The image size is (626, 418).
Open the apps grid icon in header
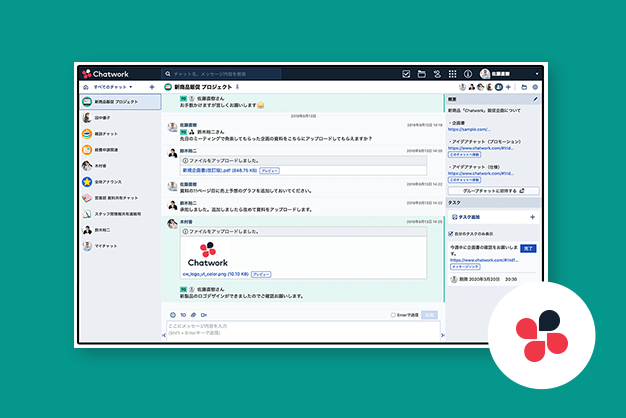452,74
